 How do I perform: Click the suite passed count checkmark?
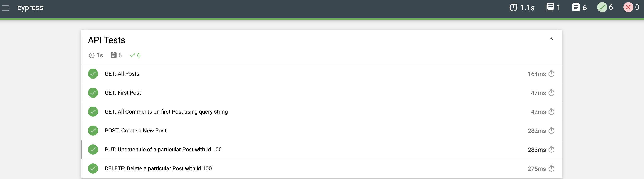coord(132,55)
